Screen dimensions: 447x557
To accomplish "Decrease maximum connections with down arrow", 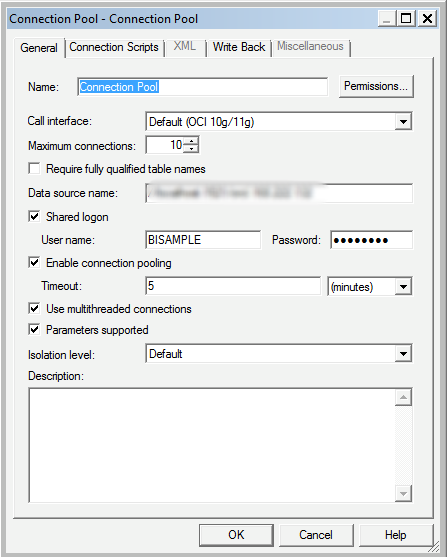I will tap(192, 149).
